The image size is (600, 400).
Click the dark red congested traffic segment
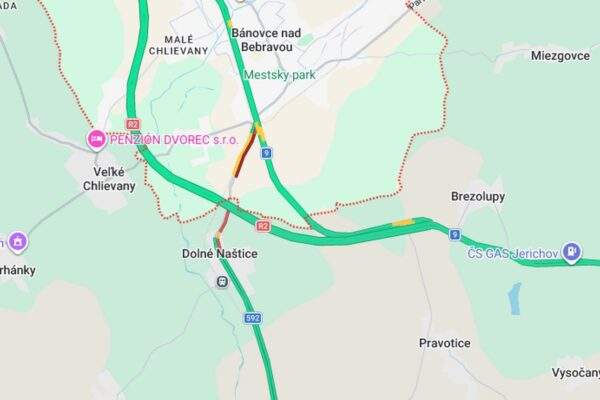(x=245, y=155)
